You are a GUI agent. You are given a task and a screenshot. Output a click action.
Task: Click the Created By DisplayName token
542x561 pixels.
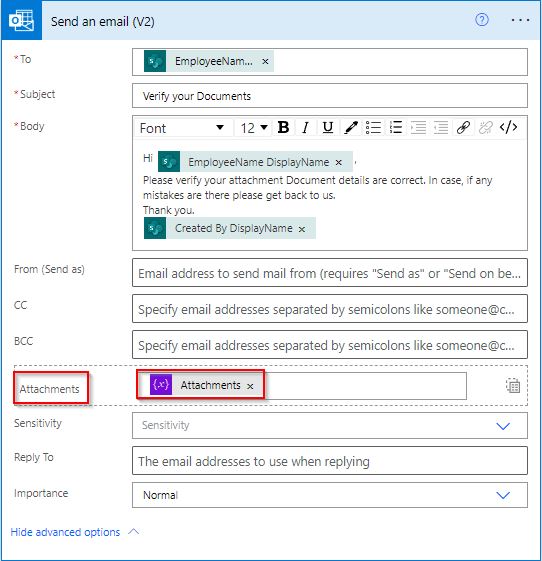point(230,228)
